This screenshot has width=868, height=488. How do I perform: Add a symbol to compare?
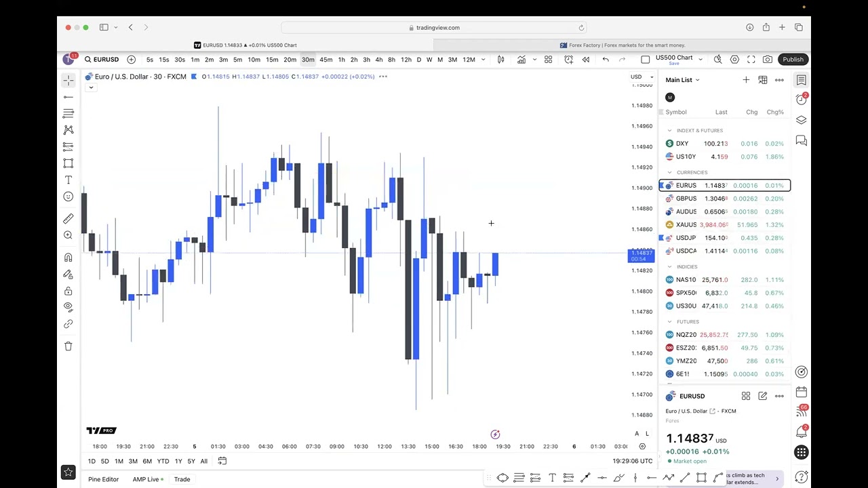tap(131, 60)
